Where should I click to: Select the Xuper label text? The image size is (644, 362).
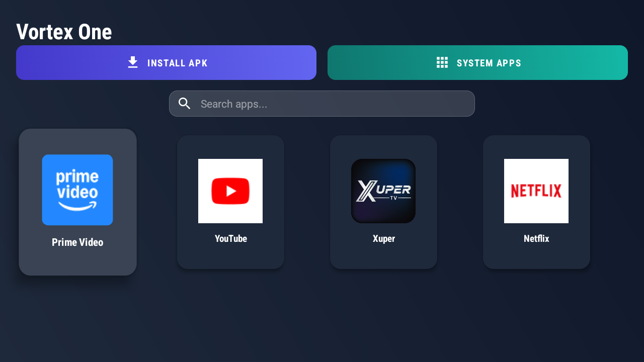384,239
